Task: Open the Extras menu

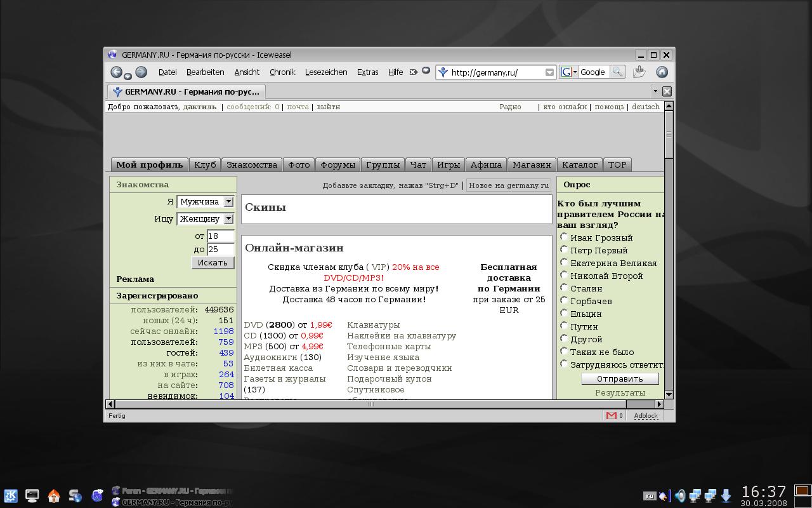Action: click(367, 72)
